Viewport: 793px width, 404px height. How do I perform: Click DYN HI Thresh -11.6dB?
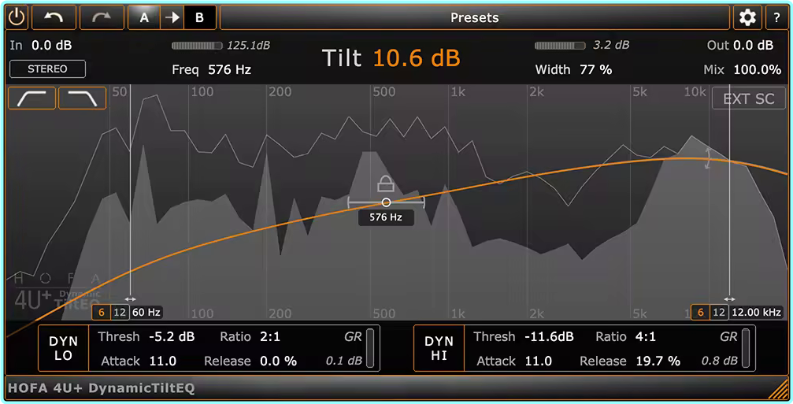pos(549,337)
